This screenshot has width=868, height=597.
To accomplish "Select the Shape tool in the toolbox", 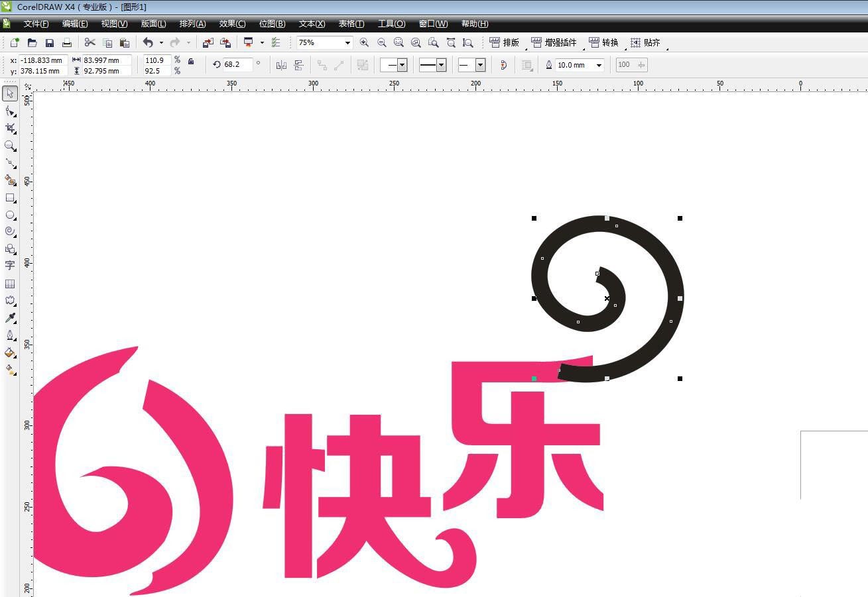I will coord(10,111).
